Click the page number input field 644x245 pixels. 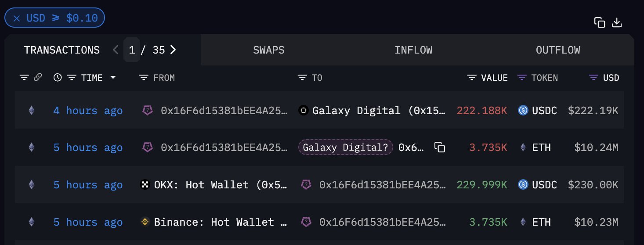[x=131, y=50]
